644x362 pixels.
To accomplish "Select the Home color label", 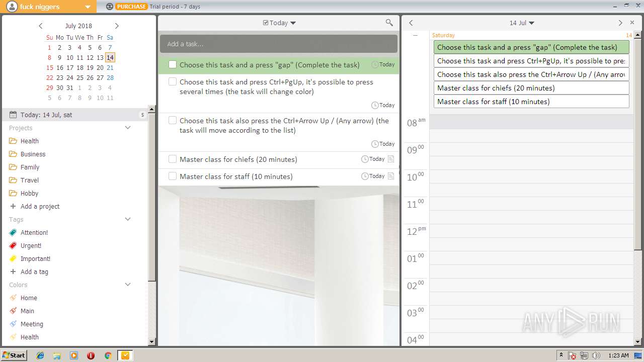I will [x=29, y=298].
